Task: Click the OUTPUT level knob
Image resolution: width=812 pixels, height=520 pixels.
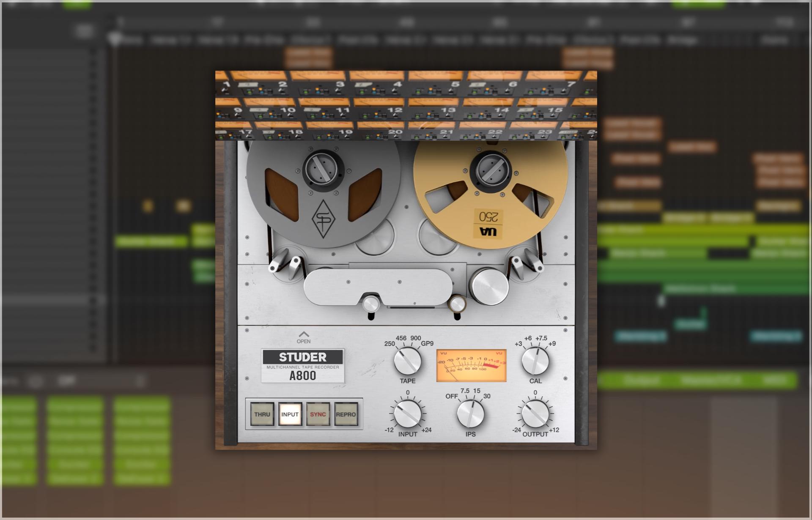Action: click(535, 413)
